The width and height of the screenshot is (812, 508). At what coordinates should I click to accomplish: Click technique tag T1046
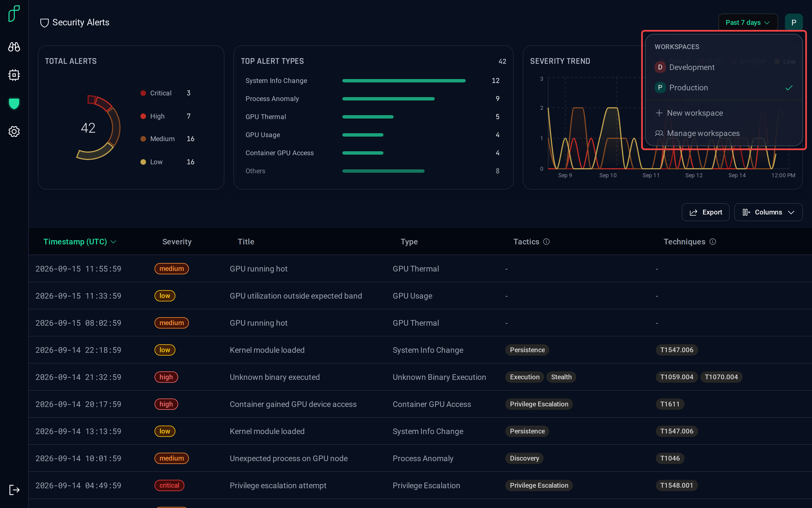pyautogui.click(x=670, y=458)
